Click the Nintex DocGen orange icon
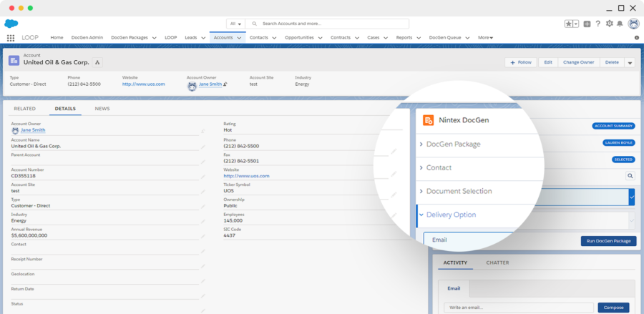644x314 pixels. [429, 120]
